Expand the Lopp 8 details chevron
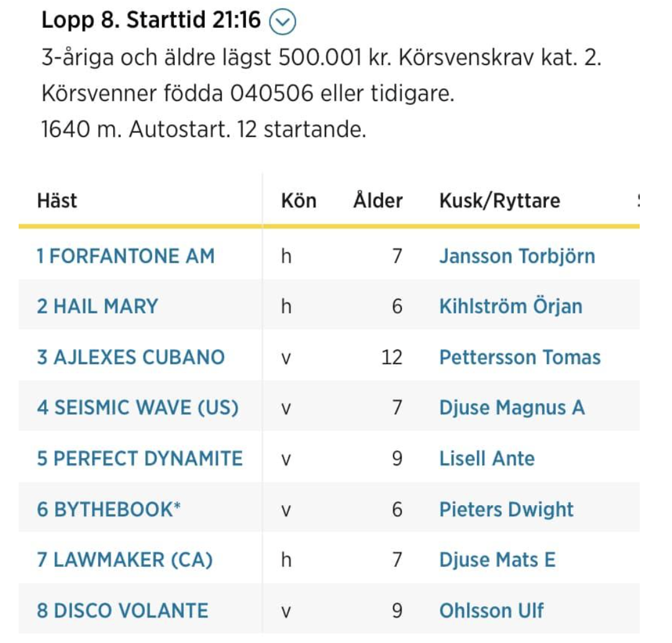 coord(283,22)
